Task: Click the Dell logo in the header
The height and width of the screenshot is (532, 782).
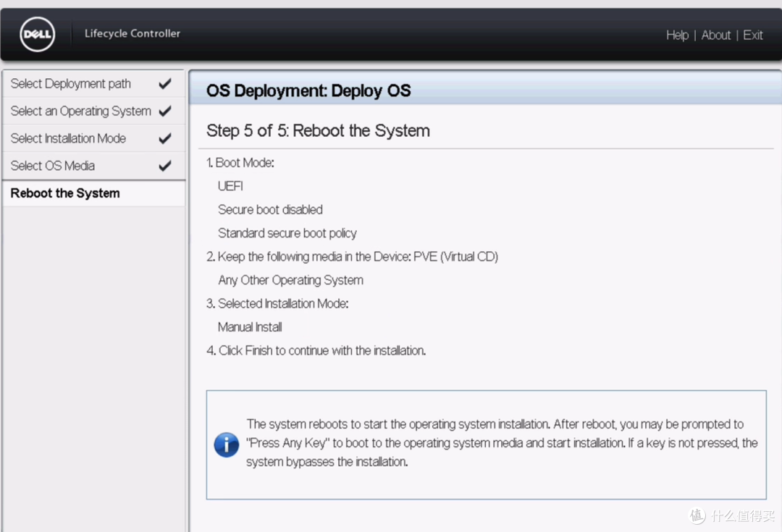Action: click(38, 35)
